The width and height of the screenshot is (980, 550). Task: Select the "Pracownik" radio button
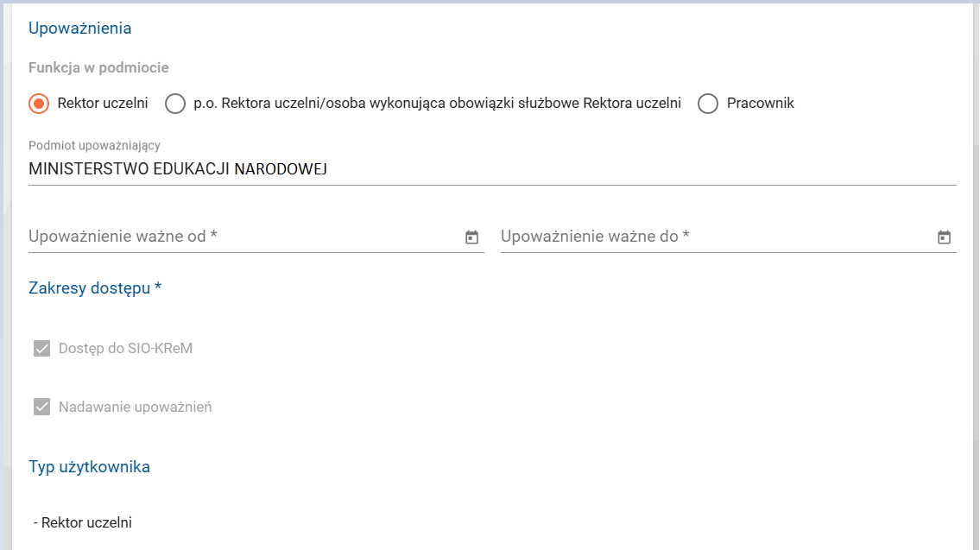coord(708,103)
